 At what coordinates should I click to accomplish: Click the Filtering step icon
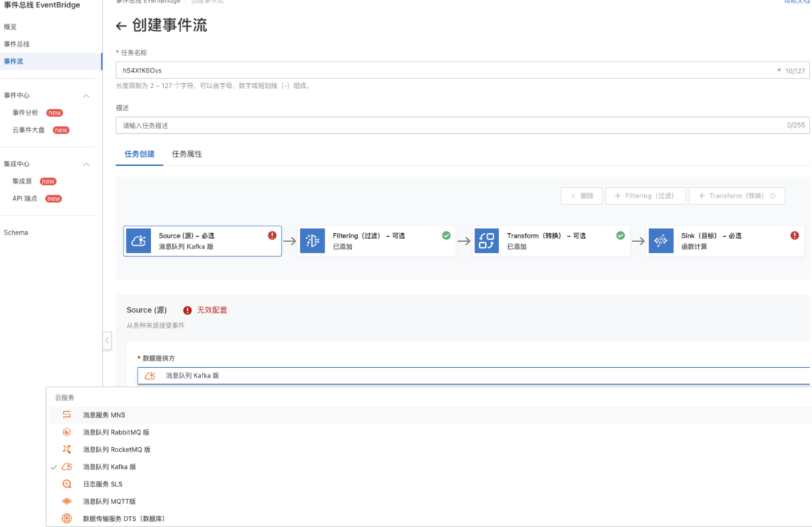click(x=312, y=241)
